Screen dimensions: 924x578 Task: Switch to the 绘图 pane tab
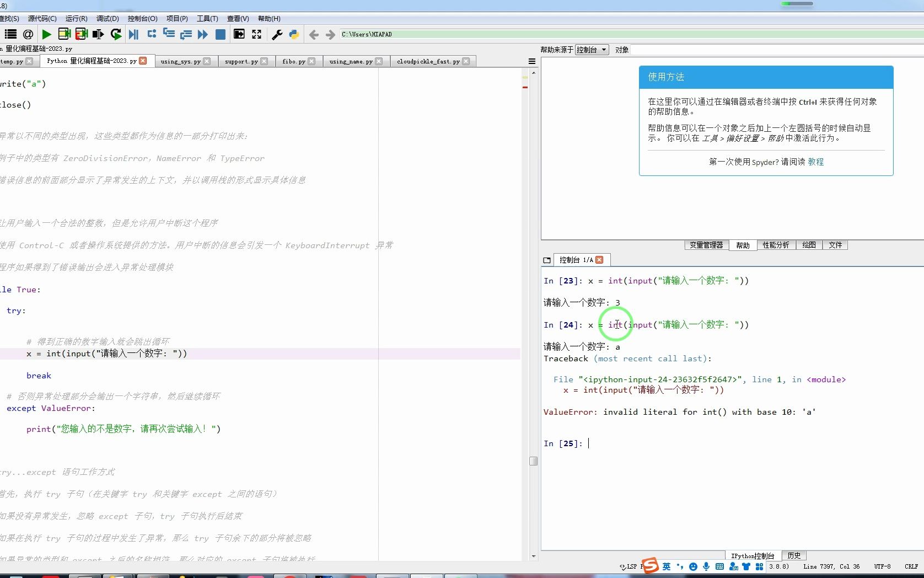[x=809, y=245]
